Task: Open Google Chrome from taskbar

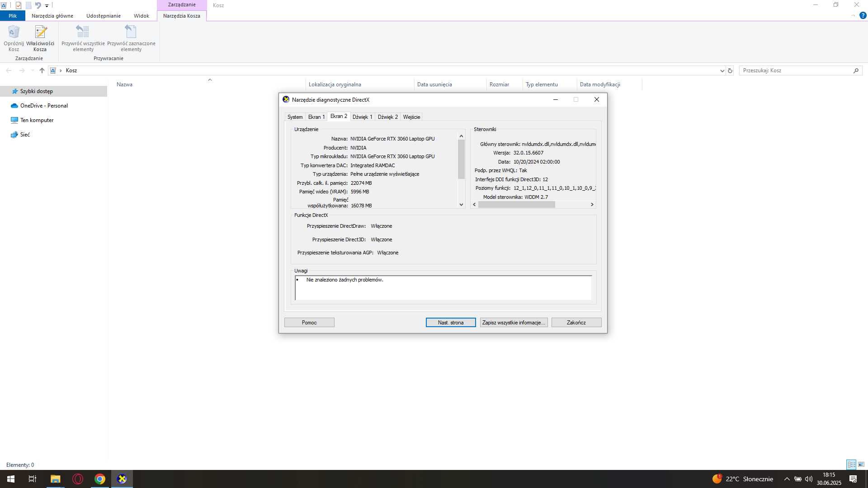Action: [x=100, y=479]
